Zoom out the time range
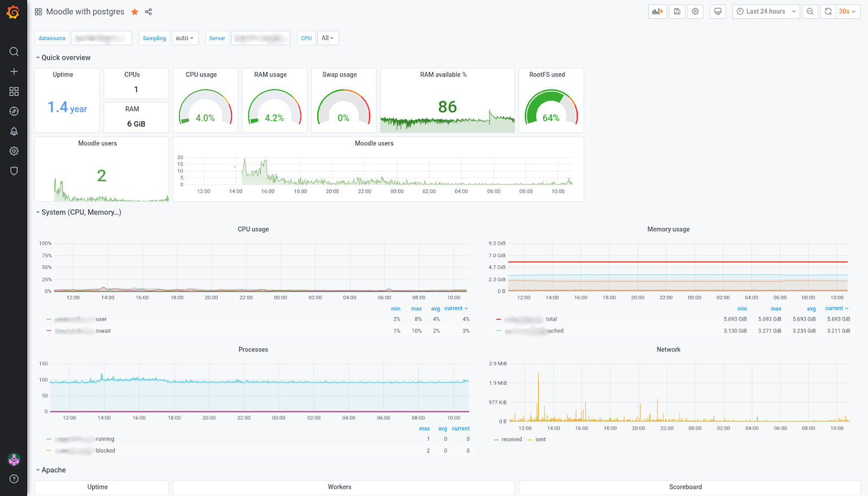868x496 pixels. coord(810,11)
